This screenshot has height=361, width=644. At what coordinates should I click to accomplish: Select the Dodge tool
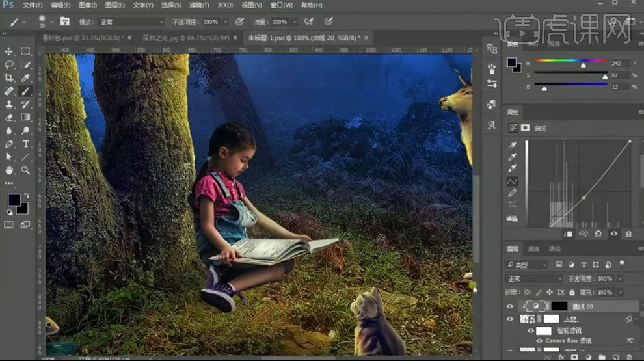point(26,131)
